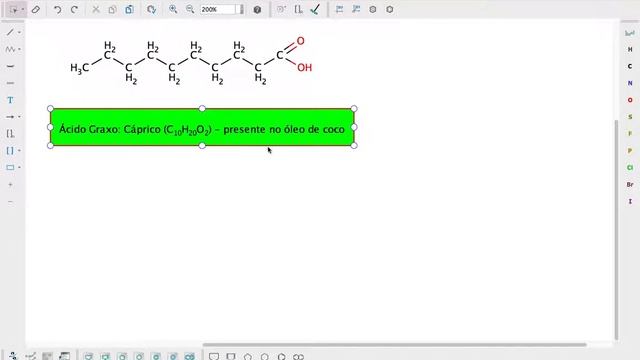Click the red OH group in molecule

[304, 68]
